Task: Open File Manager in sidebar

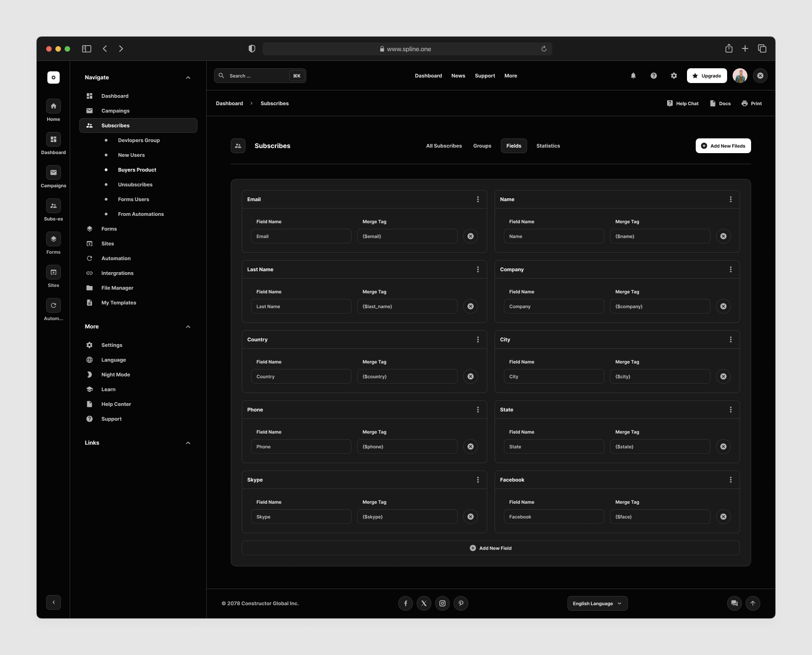Action: [x=117, y=288]
